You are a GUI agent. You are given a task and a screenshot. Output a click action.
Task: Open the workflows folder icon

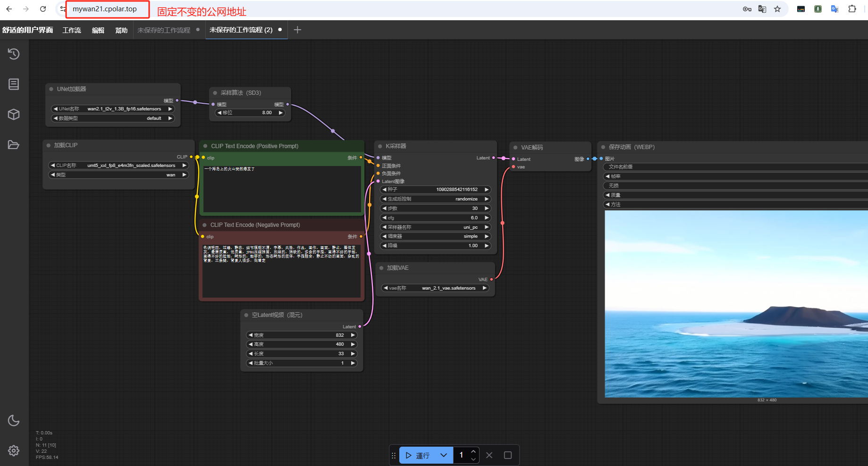click(14, 144)
